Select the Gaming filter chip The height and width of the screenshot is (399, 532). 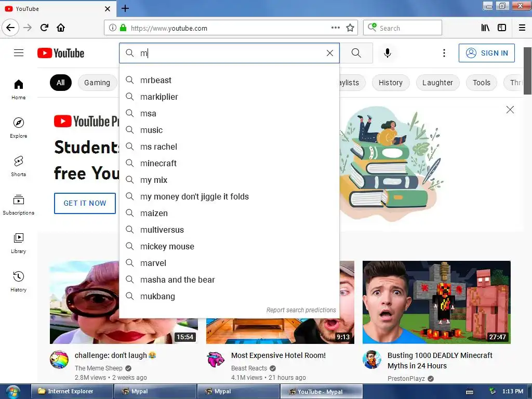[97, 83]
